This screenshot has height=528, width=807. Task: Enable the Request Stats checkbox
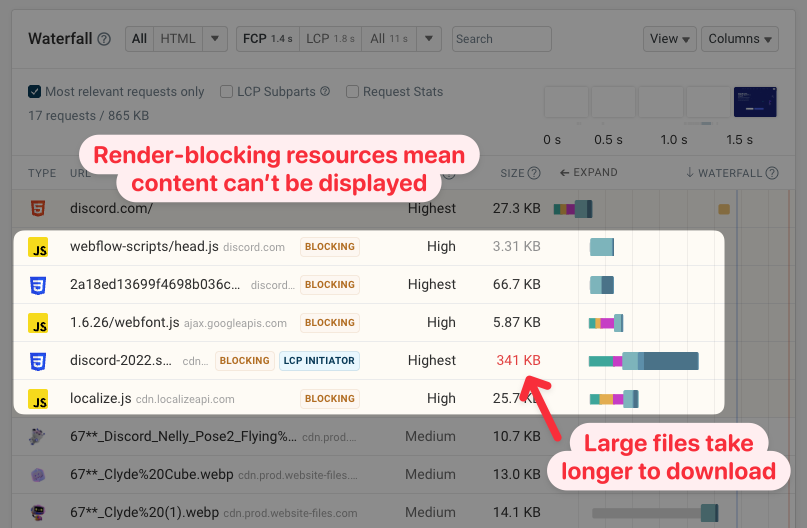click(x=352, y=92)
